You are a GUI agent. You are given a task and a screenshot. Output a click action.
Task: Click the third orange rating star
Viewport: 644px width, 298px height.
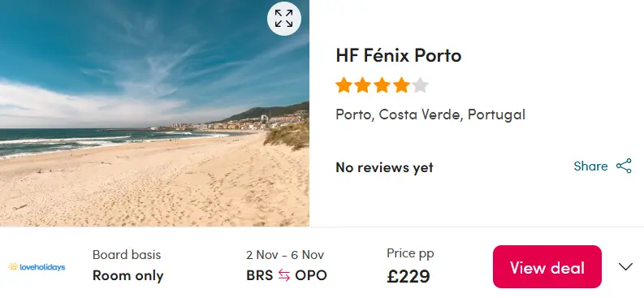382,85
